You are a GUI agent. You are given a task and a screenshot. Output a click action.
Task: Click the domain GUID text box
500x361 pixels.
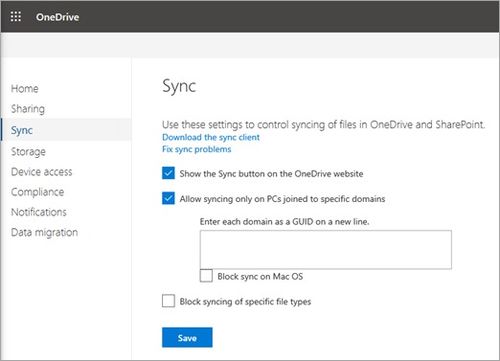click(326, 249)
